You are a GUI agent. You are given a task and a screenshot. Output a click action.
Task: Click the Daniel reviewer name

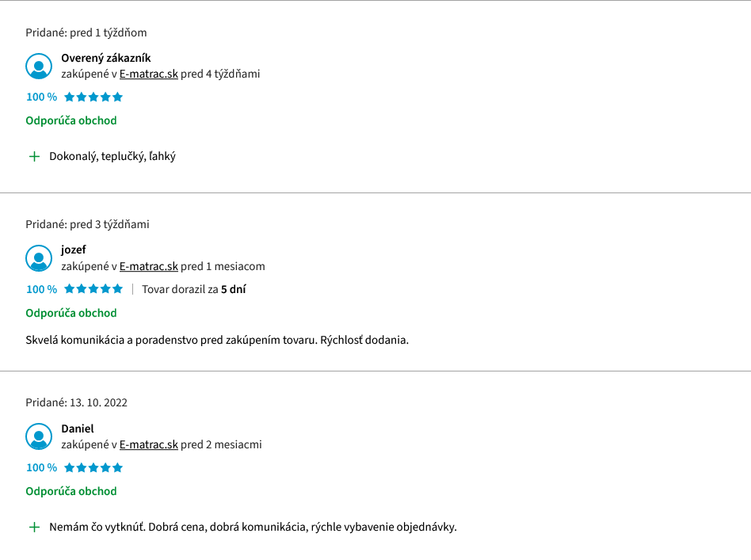78,429
